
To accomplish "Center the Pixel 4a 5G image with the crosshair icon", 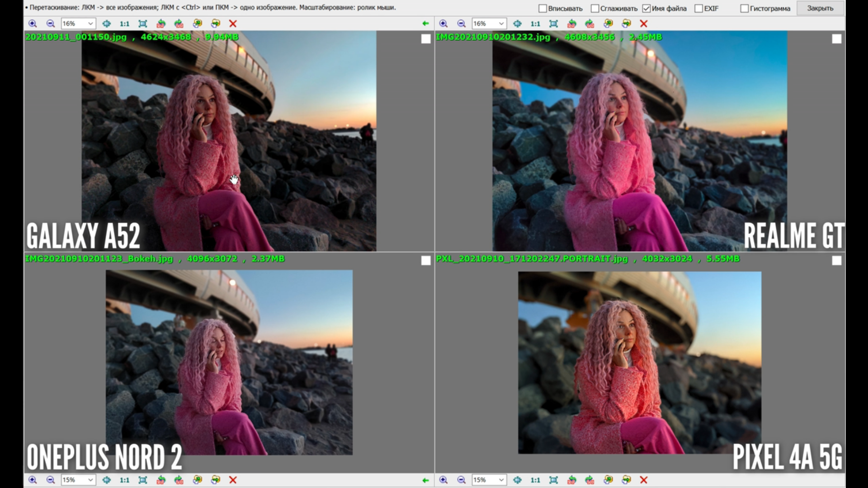I will (x=517, y=480).
